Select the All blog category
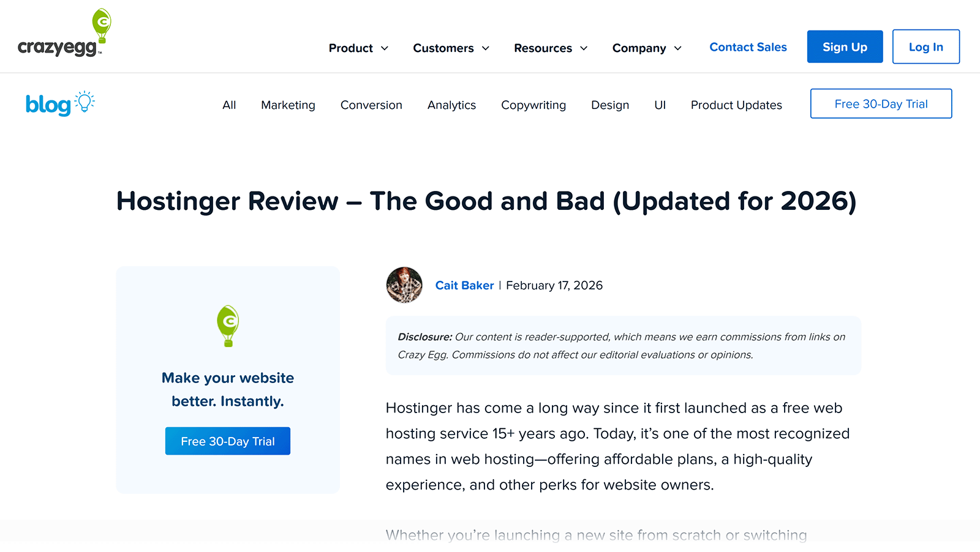This screenshot has width=980, height=552. click(x=229, y=105)
